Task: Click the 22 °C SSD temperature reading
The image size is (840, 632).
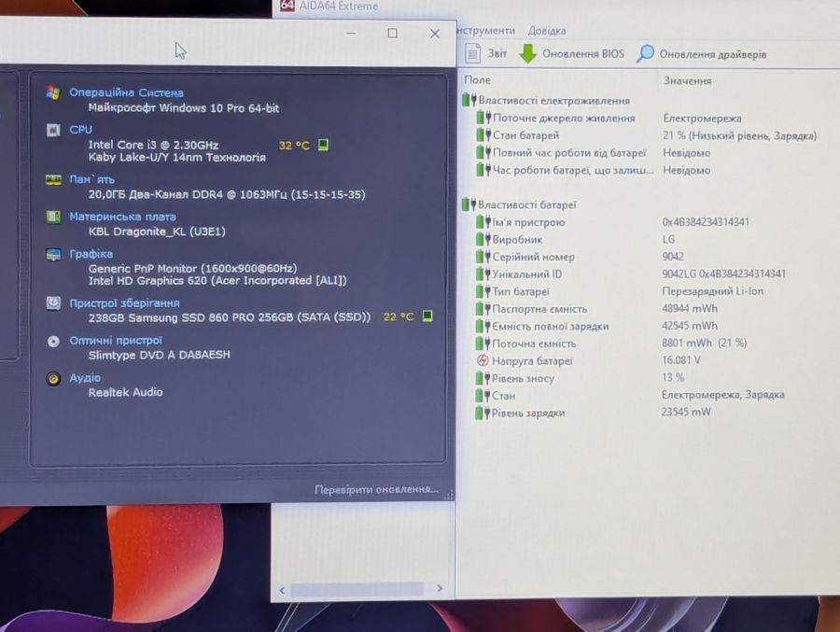Action: [x=399, y=316]
